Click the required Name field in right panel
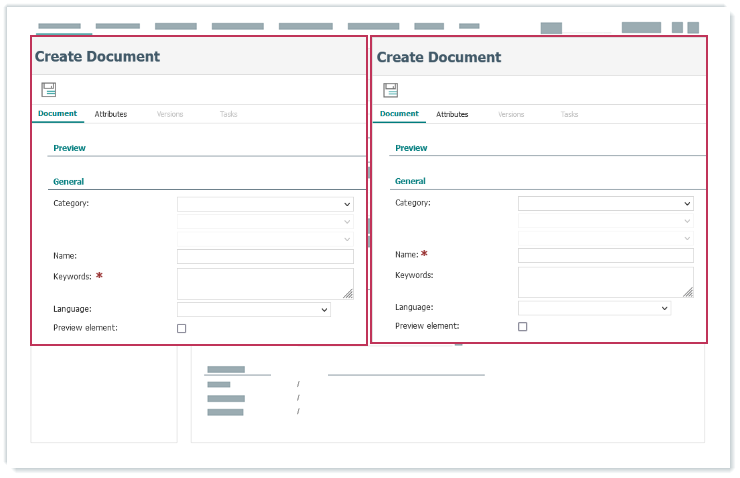This screenshot has height=478, width=740. point(605,256)
